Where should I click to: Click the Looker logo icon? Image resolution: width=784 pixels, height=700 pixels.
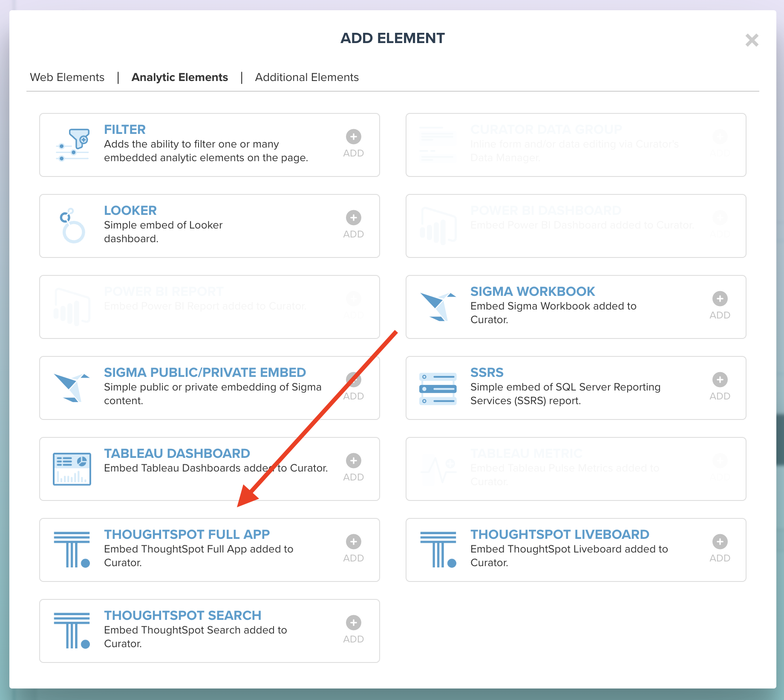point(72,226)
